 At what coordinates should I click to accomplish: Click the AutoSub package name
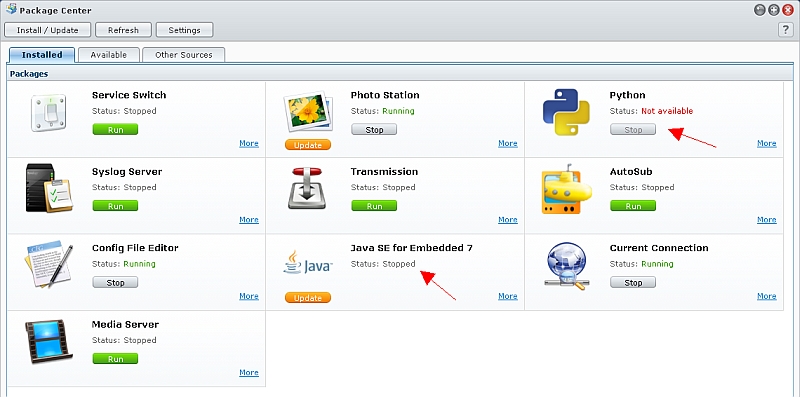[631, 171]
